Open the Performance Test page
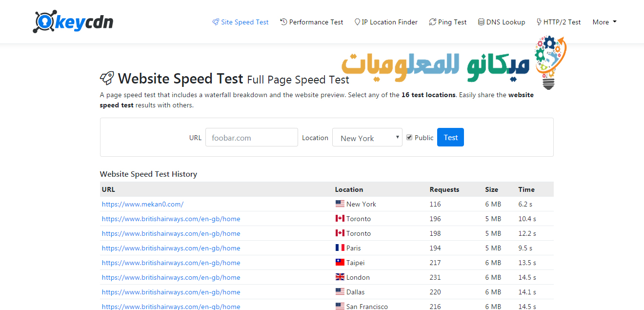The image size is (644, 310). (x=316, y=22)
